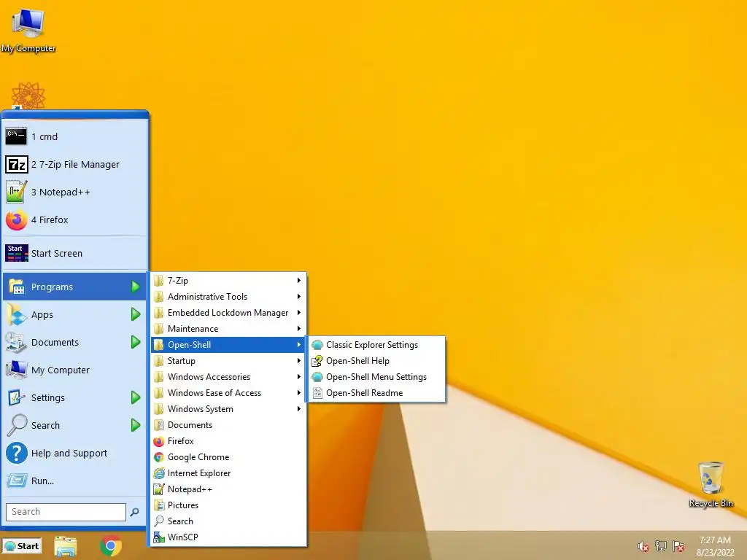Viewport: 747px width, 560px height.
Task: Open Help and Support question-mark icon
Action: [x=16, y=453]
